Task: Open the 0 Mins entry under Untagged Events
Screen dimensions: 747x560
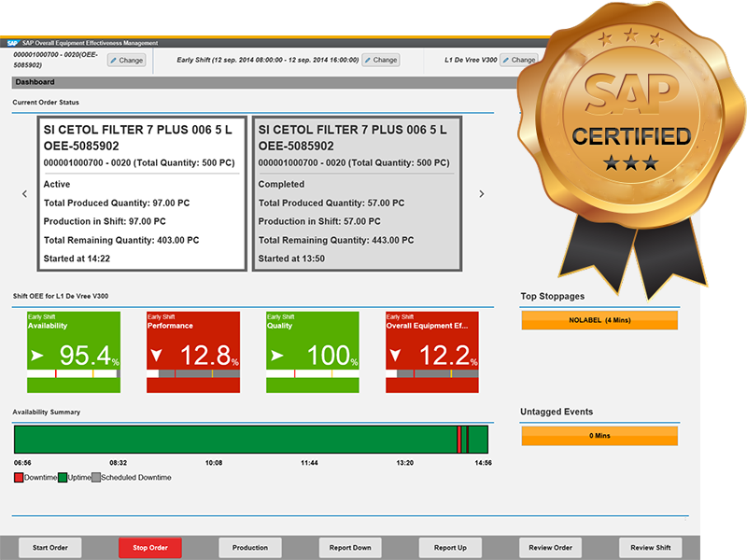Action: [600, 435]
